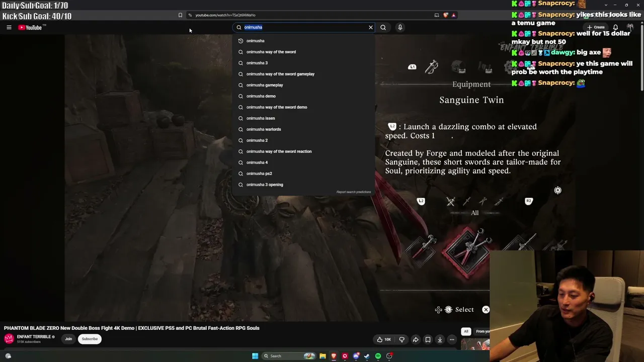644x362 pixels.
Task: Start voice search with the microphone
Action: 400,27
